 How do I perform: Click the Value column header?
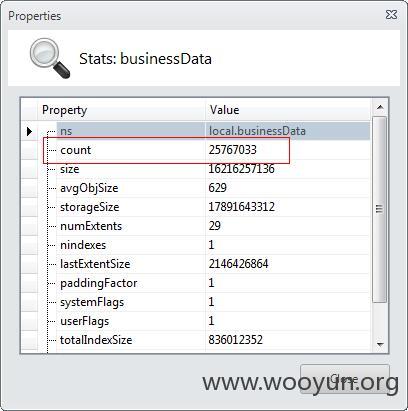click(288, 110)
